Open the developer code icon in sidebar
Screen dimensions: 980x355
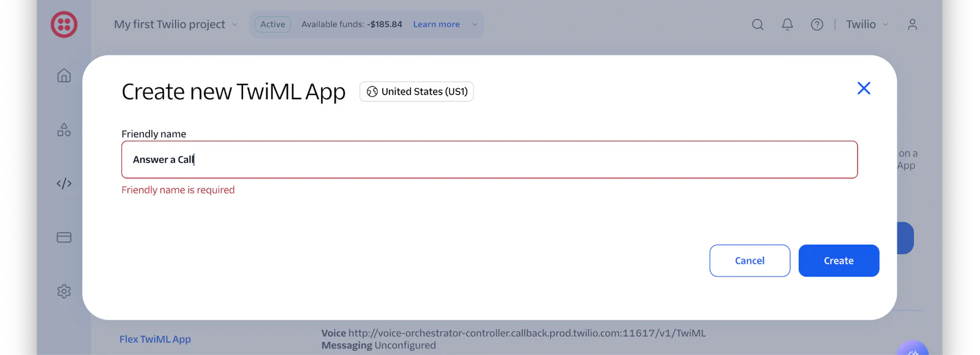(64, 184)
